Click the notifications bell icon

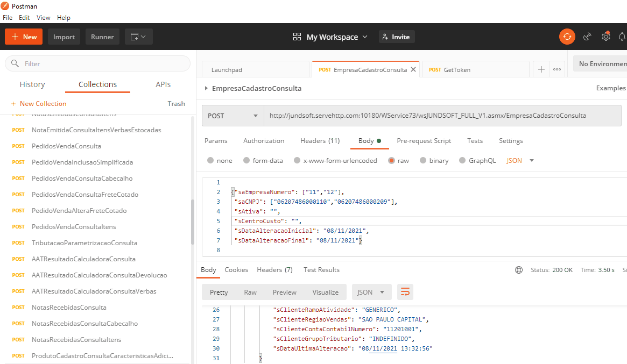click(x=622, y=37)
